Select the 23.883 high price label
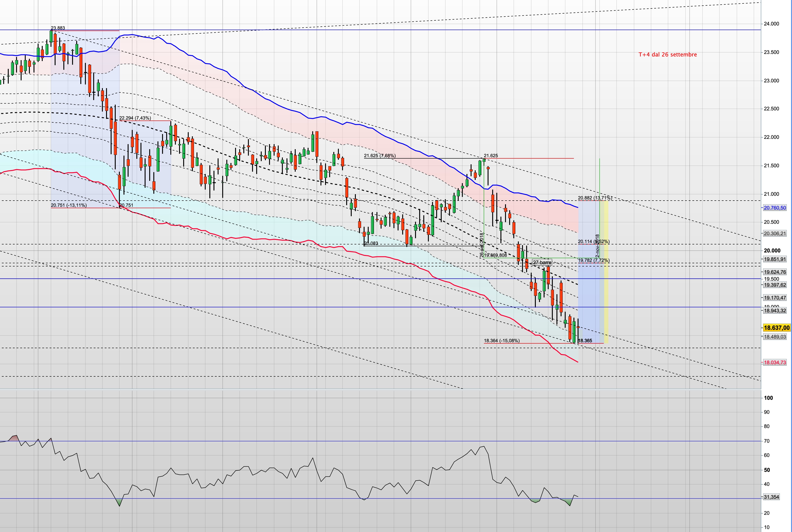The width and height of the screenshot is (792, 532). tap(58, 28)
